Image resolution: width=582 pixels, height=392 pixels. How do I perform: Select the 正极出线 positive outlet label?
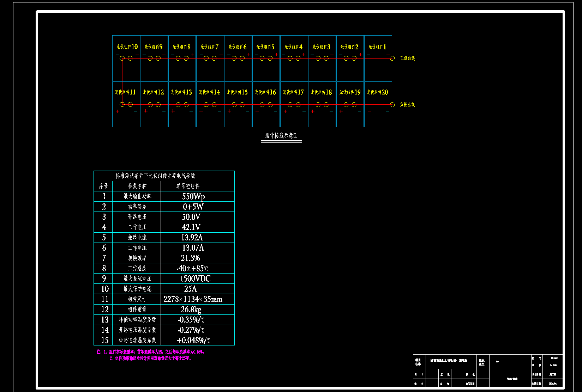pos(407,58)
